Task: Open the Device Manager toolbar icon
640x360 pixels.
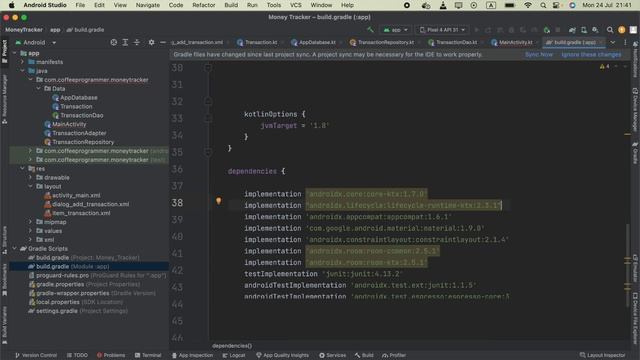Action: coord(584,30)
